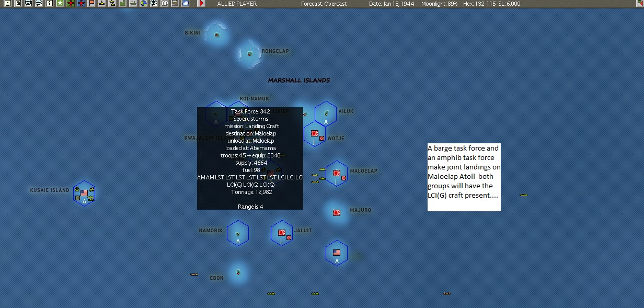Click 'Tonnage: 12,982' in the tooltip
Screen dimensions: 644x308
(251, 192)
